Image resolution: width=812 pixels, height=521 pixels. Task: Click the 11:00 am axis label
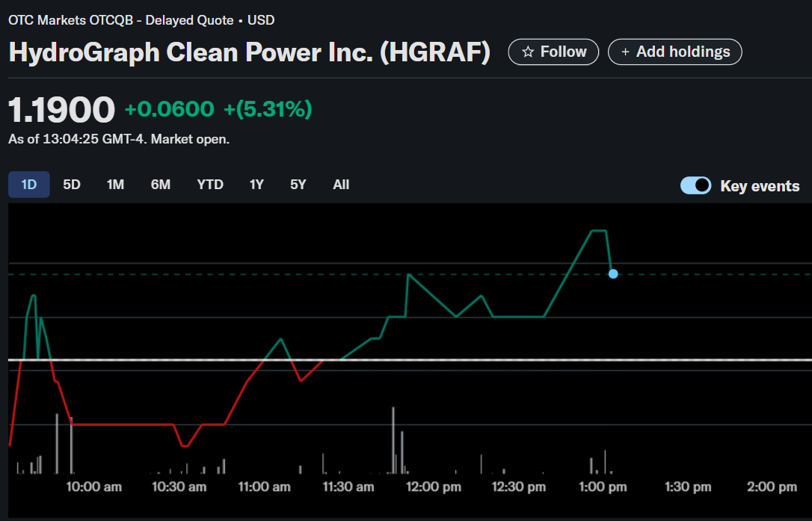click(264, 487)
